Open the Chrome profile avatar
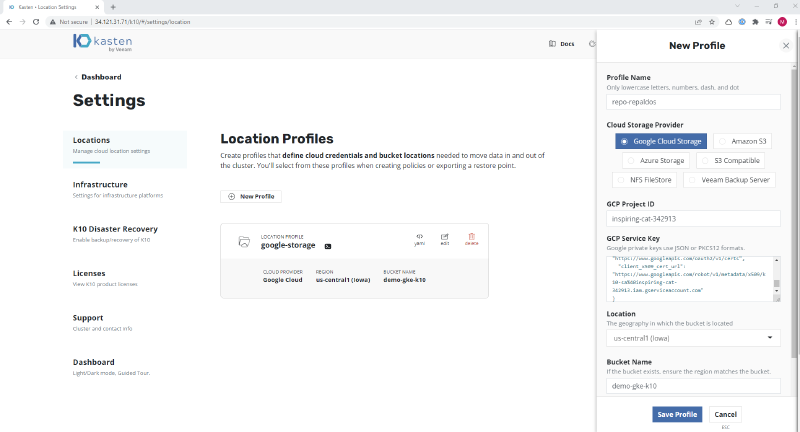 point(782,22)
